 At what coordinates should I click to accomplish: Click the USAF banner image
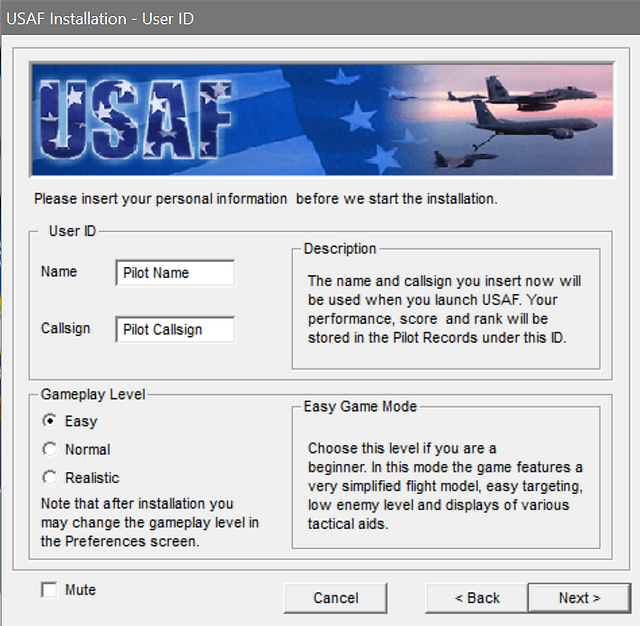pyautogui.click(x=322, y=120)
